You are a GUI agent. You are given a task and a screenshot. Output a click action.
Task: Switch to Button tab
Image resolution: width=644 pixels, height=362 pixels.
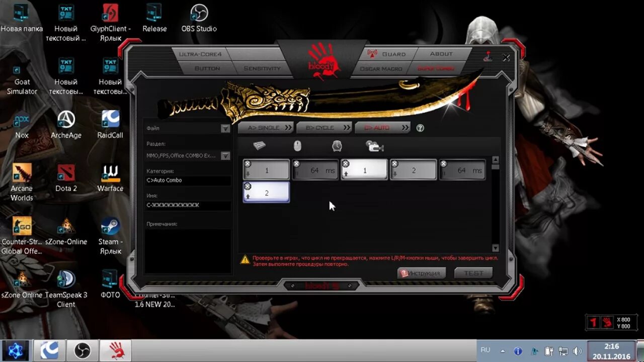pyautogui.click(x=207, y=68)
